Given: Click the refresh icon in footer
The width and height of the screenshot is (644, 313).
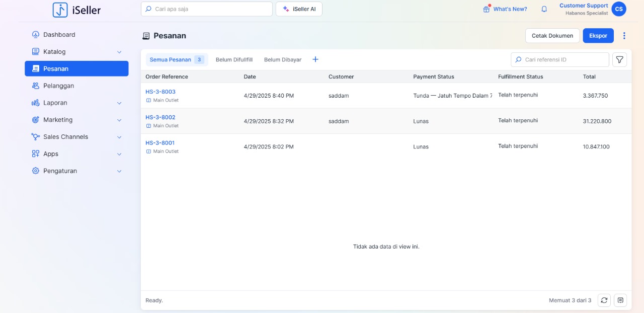Looking at the screenshot, I should click(604, 300).
